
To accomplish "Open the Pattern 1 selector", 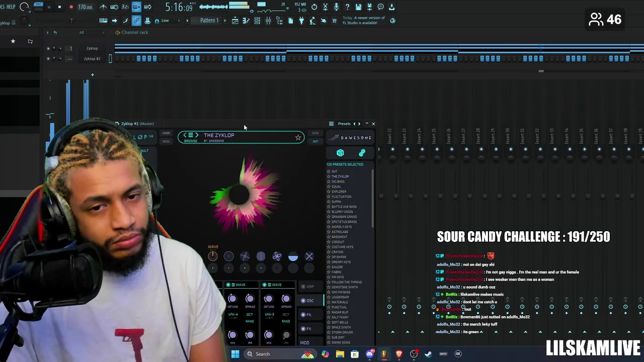I will (209, 21).
